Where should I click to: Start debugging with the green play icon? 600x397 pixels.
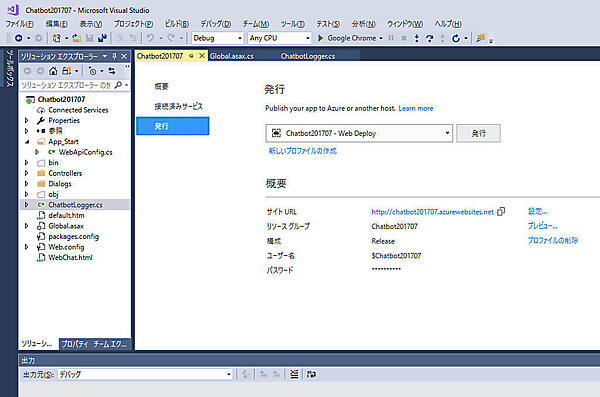click(x=321, y=38)
